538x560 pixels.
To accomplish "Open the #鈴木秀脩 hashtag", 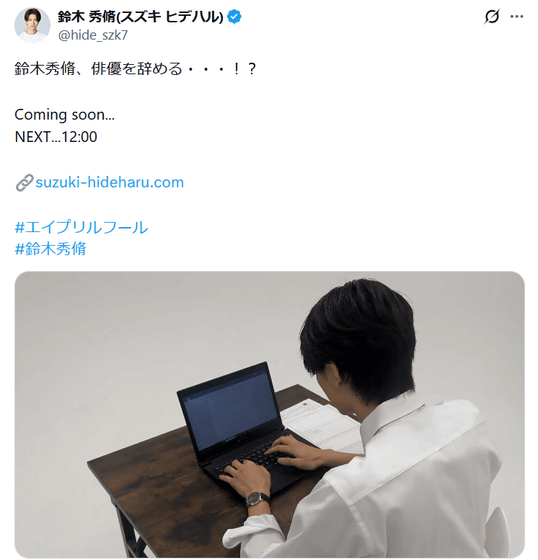I will [x=50, y=249].
